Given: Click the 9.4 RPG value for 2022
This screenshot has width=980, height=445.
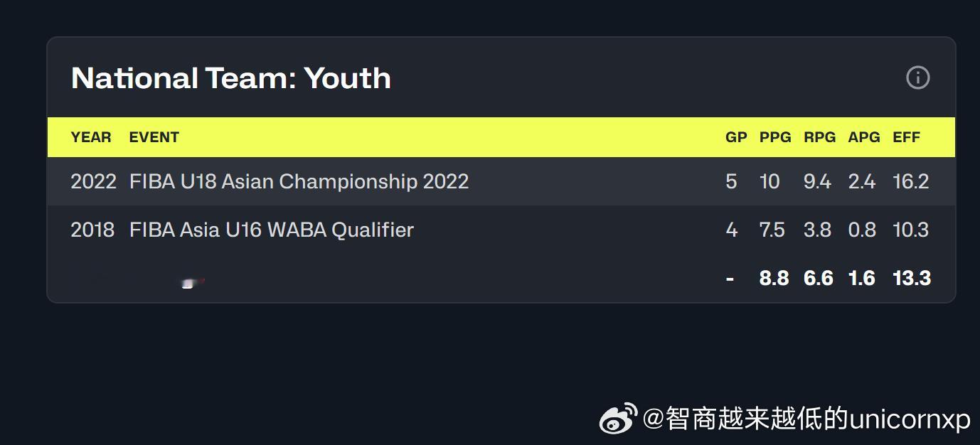Looking at the screenshot, I should (817, 181).
